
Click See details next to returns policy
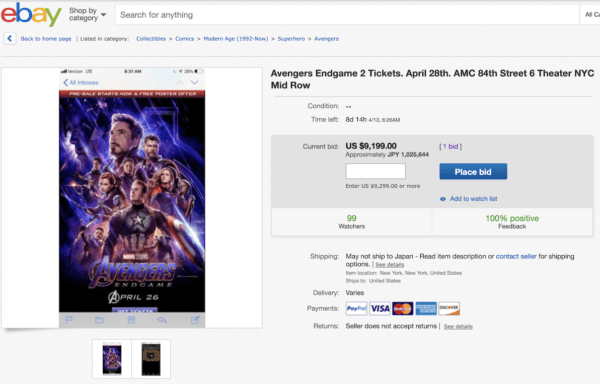458,326
